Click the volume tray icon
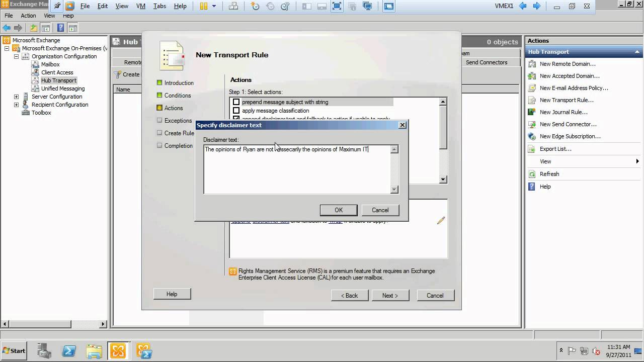644x362 pixels. [596, 351]
